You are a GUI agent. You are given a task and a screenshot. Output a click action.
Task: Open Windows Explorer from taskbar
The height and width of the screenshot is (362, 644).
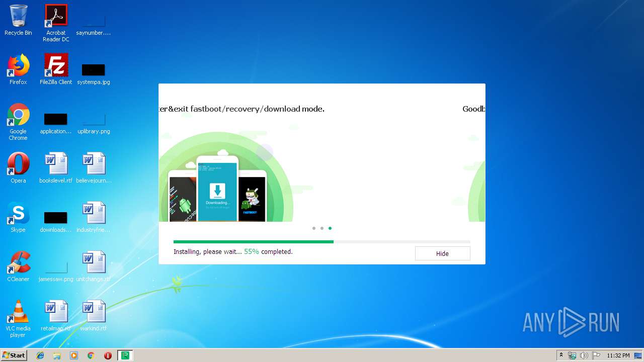[x=57, y=355]
